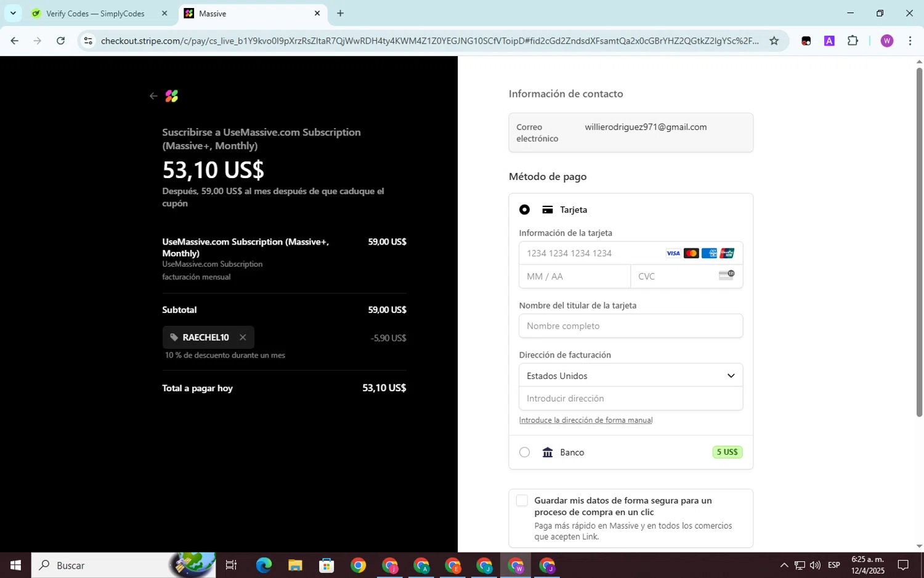This screenshot has width=924, height=578.
Task: Click the Buscar taskbar search box
Action: (123, 565)
